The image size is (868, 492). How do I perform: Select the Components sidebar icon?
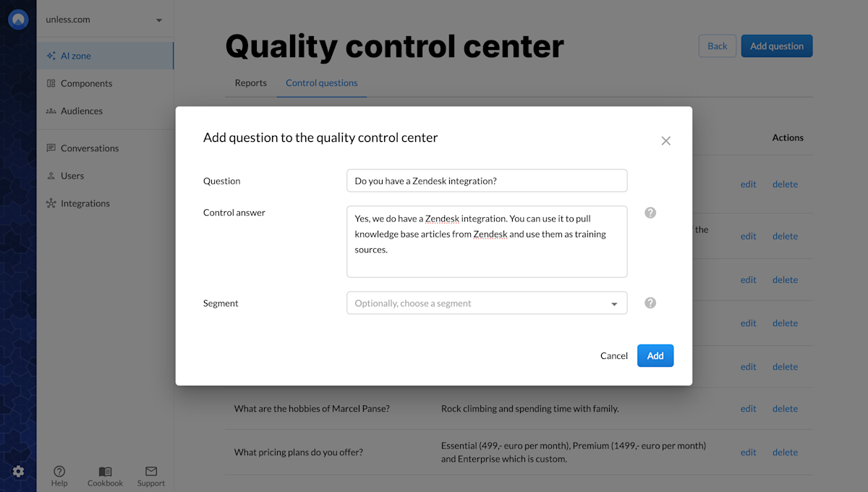coord(50,83)
